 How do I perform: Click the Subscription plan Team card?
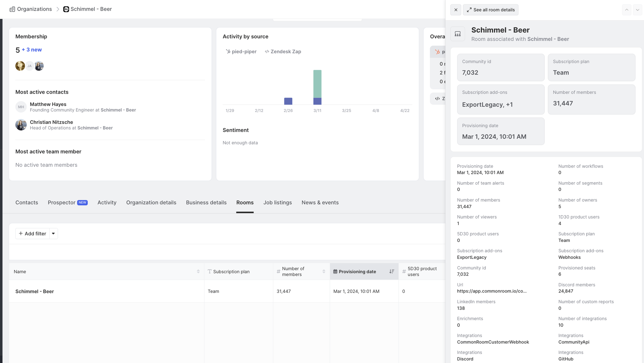[x=591, y=67]
